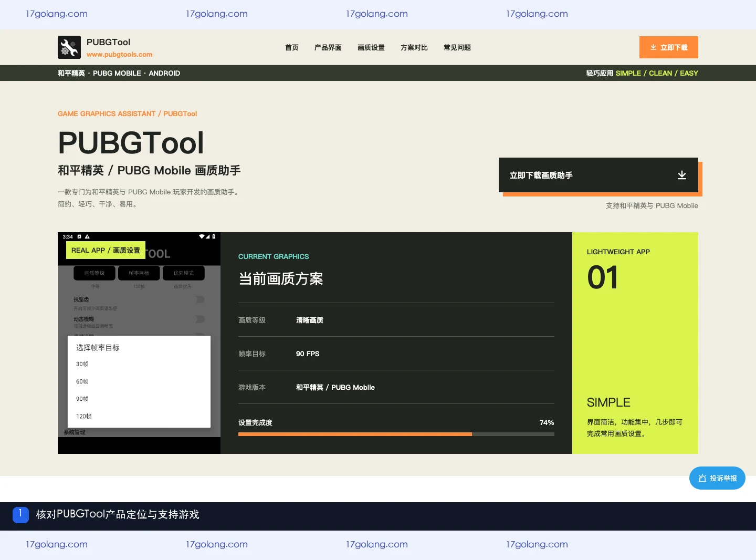Click the LIGHTWEIGHT APP label
The width and height of the screenshot is (756, 560).
coord(618,252)
